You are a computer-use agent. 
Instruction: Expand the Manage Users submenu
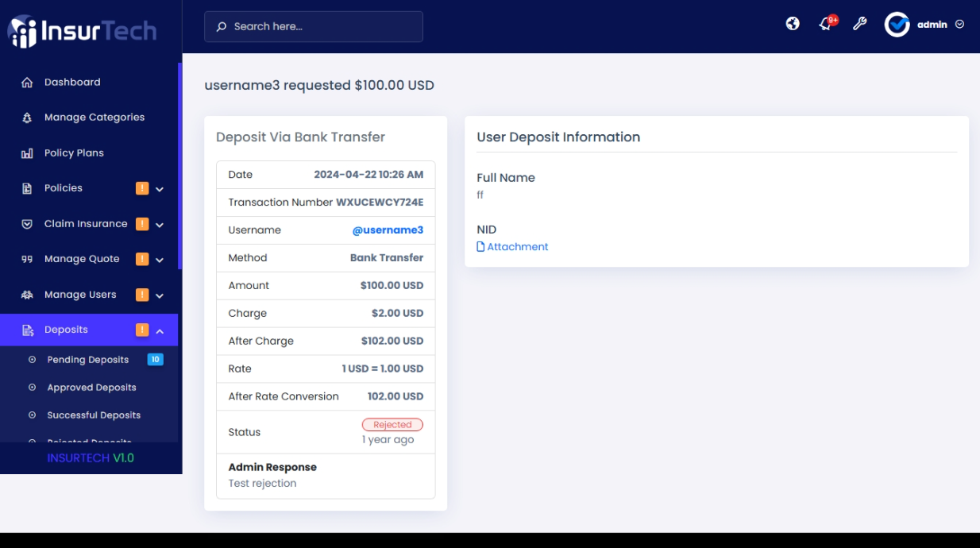(160, 295)
